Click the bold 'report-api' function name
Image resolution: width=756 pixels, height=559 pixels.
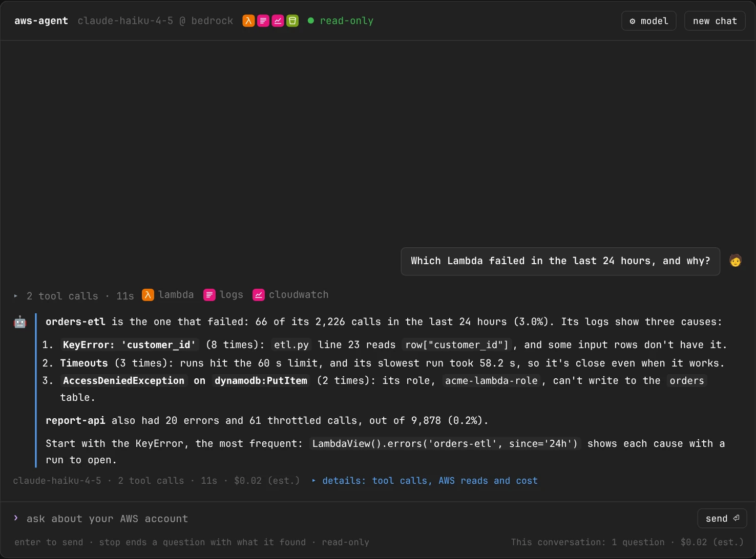tap(75, 421)
